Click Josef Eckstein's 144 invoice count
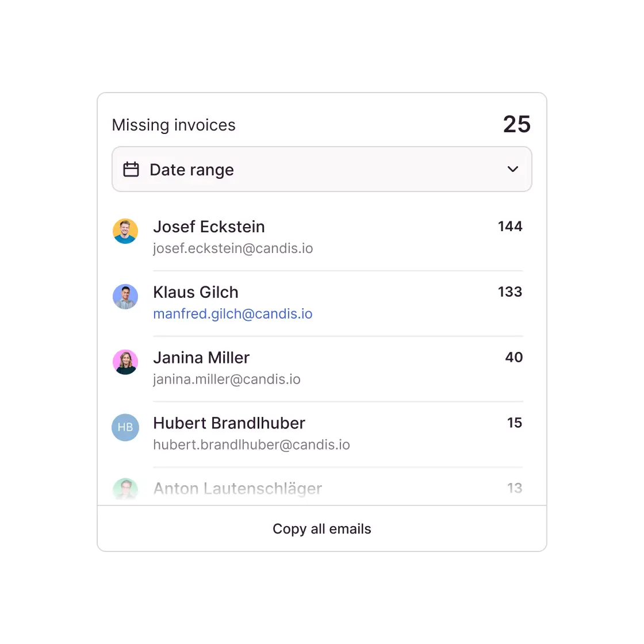 point(510,227)
